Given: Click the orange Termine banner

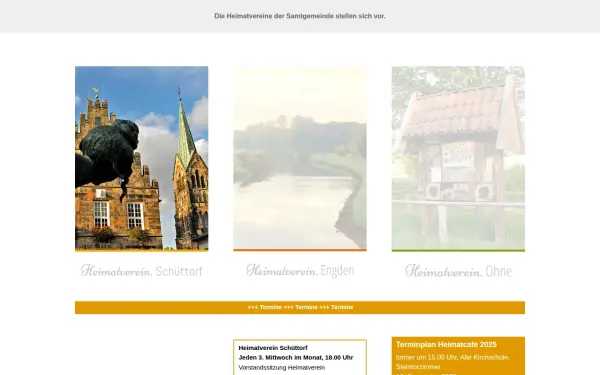Looking at the screenshot, I should tap(300, 307).
